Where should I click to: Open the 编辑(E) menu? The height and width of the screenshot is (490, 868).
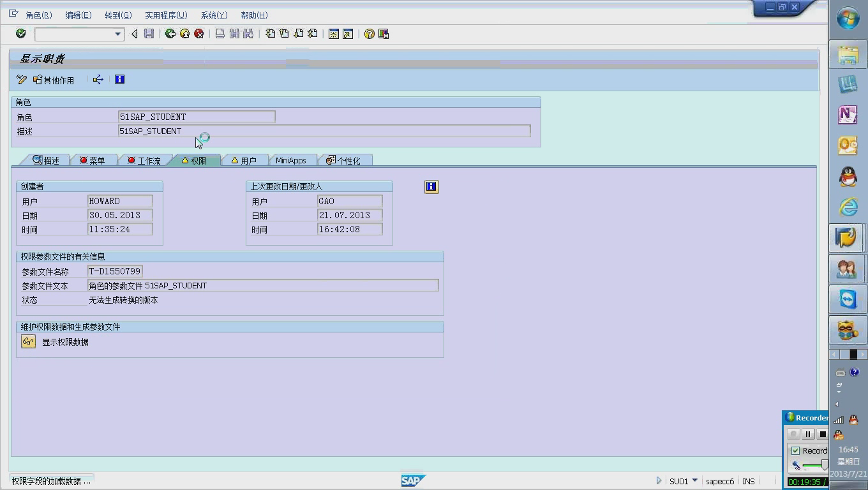pos(79,15)
